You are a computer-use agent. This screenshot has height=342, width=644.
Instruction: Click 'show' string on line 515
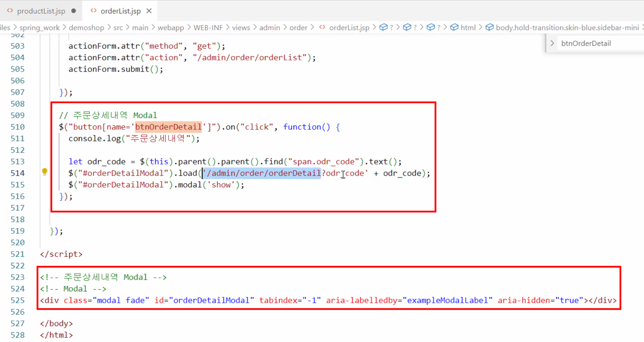[221, 185]
